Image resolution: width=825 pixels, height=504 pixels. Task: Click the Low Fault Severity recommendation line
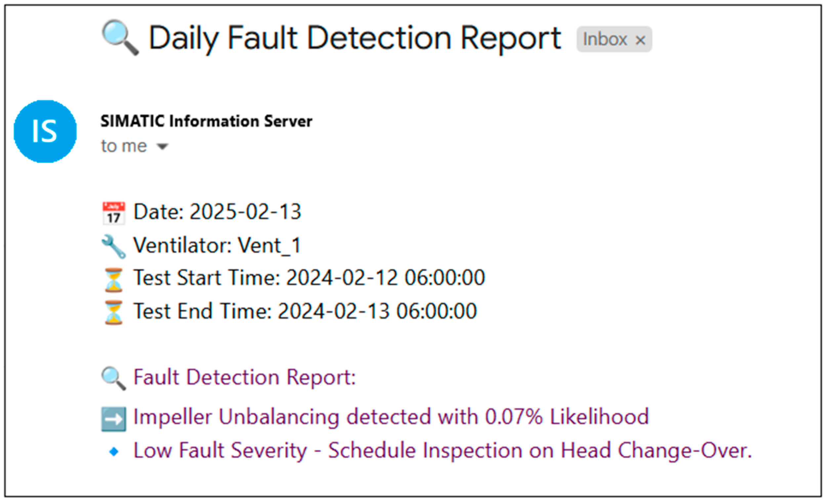443,450
